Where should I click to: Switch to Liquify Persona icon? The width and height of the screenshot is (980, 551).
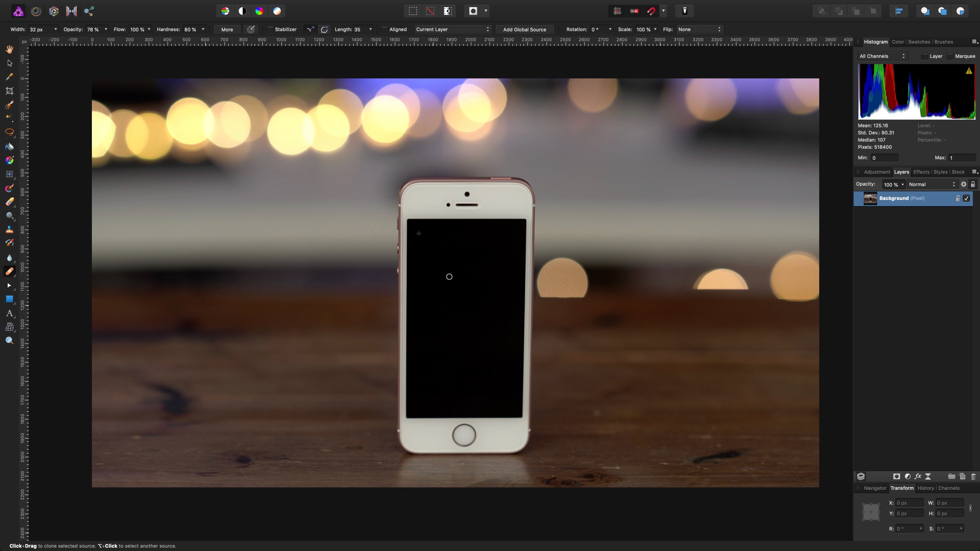coord(36,11)
